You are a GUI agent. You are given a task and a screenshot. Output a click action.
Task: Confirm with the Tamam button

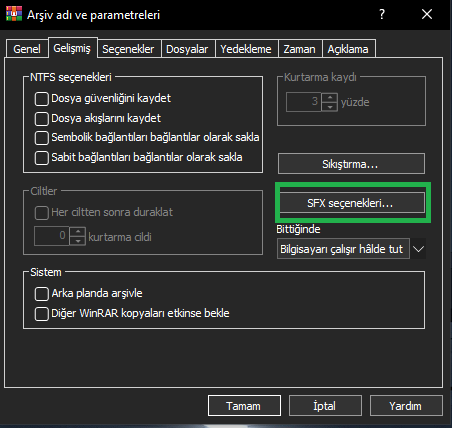tap(244, 406)
